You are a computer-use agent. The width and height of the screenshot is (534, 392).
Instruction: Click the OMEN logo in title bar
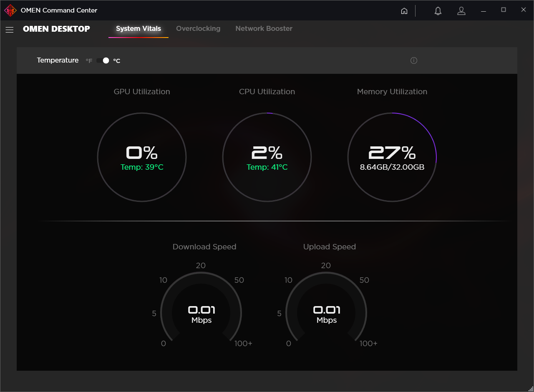[10, 10]
